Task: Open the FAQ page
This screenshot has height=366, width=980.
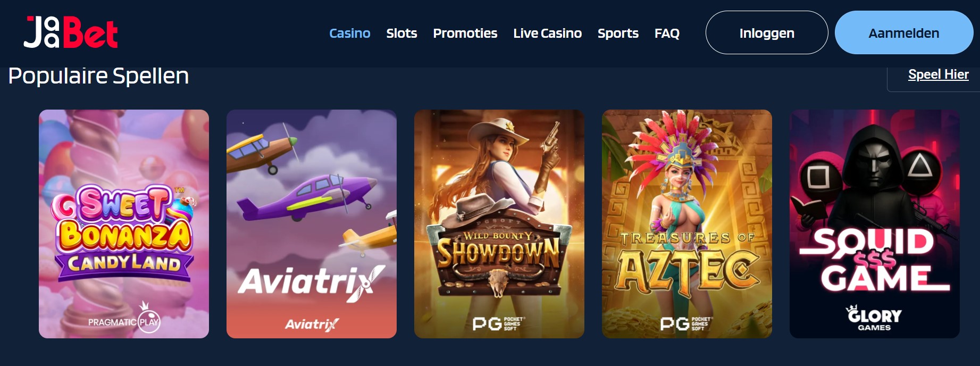Action: (x=667, y=33)
